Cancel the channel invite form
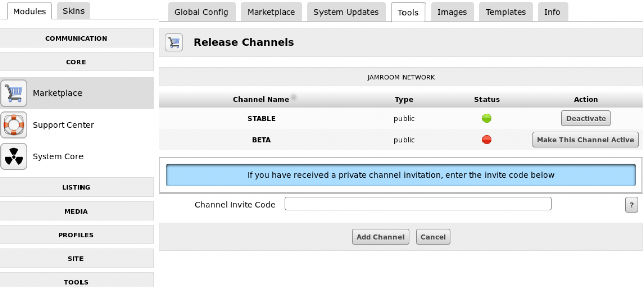Viewport: 644px width, 287px height. 433,237
